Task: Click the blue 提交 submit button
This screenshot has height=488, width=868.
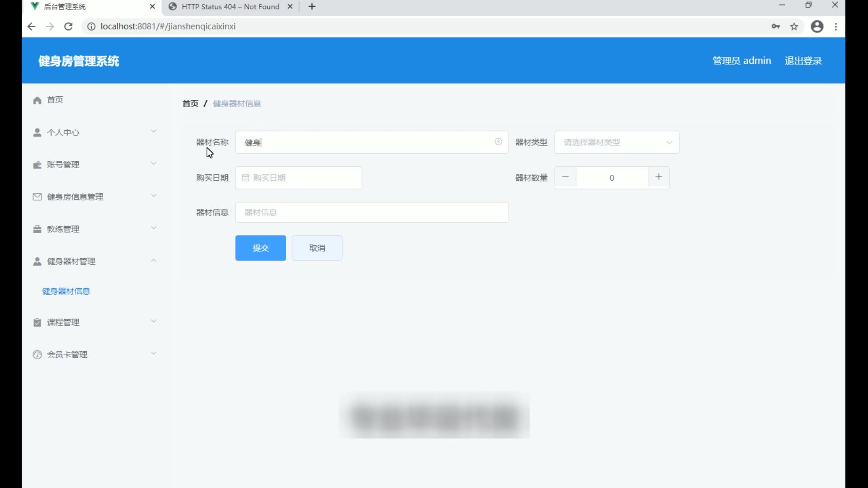Action: click(x=260, y=248)
